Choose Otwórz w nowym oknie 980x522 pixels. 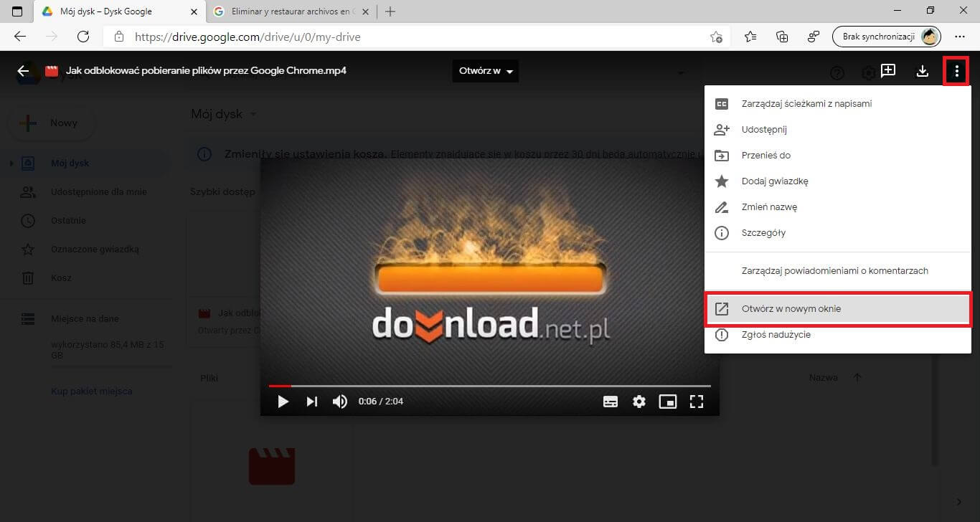(838, 309)
